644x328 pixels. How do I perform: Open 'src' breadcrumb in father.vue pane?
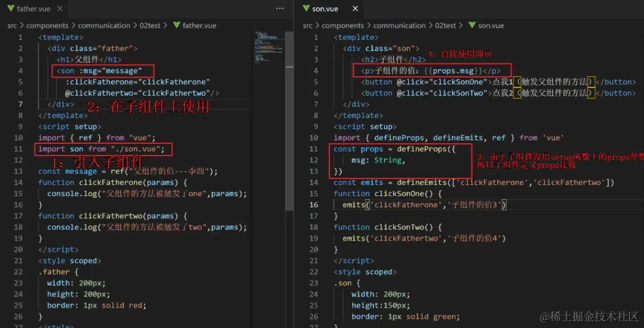coord(13,25)
